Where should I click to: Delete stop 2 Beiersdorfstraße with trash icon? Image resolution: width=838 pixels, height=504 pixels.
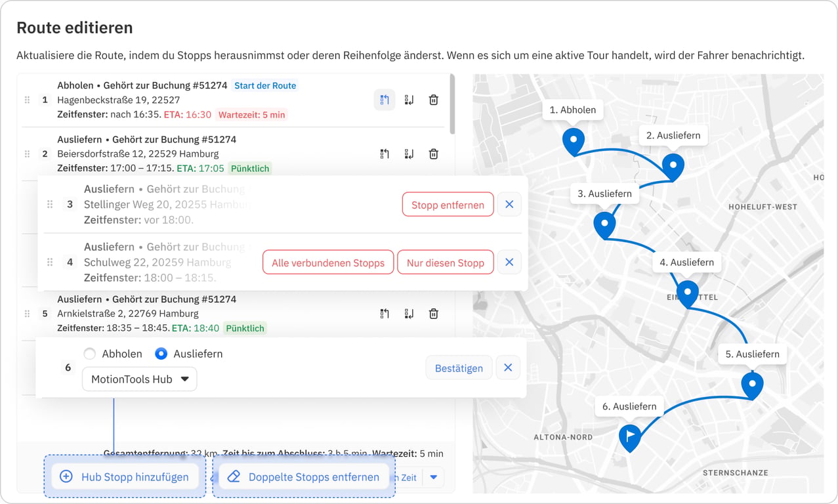click(433, 154)
